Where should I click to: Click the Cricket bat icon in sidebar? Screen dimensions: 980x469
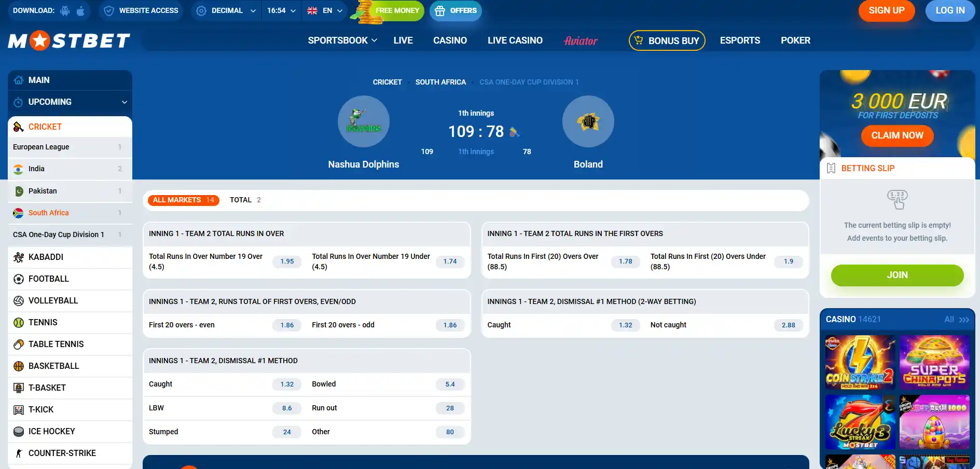pyautogui.click(x=19, y=127)
